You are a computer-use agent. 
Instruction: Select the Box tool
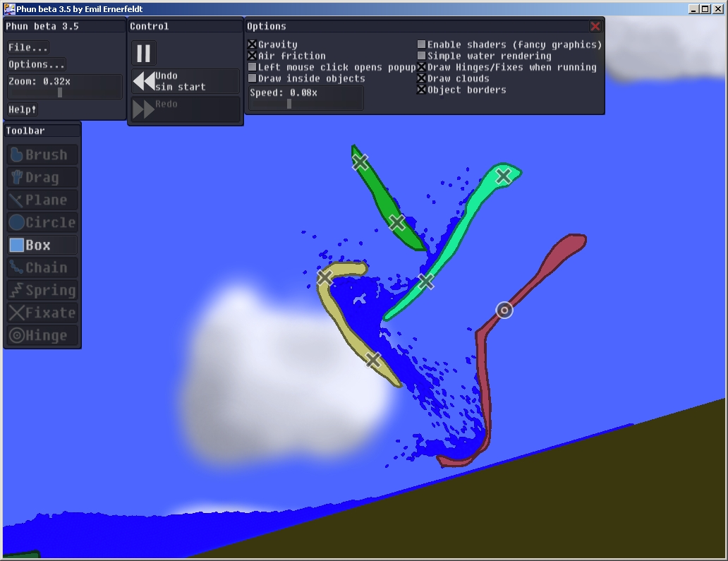(42, 246)
